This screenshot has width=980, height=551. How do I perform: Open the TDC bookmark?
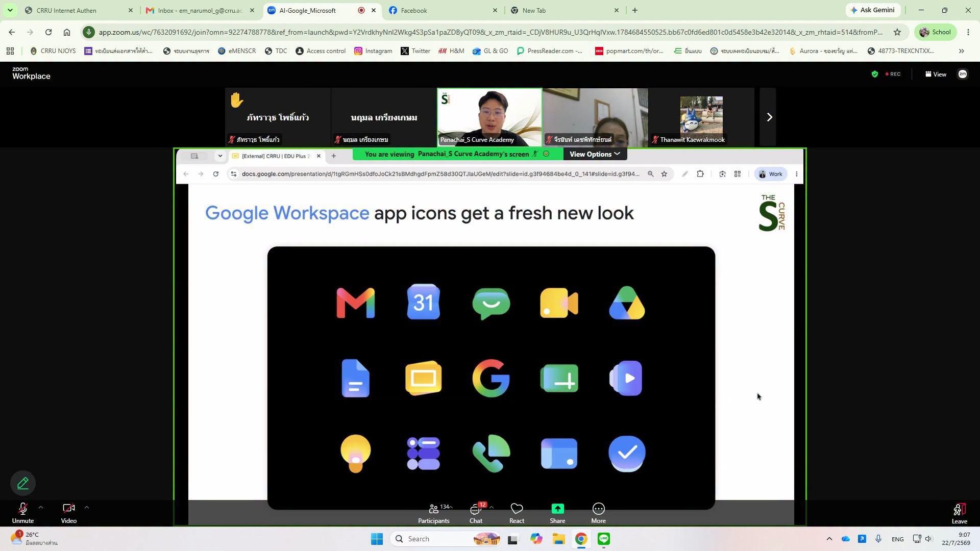(x=276, y=51)
